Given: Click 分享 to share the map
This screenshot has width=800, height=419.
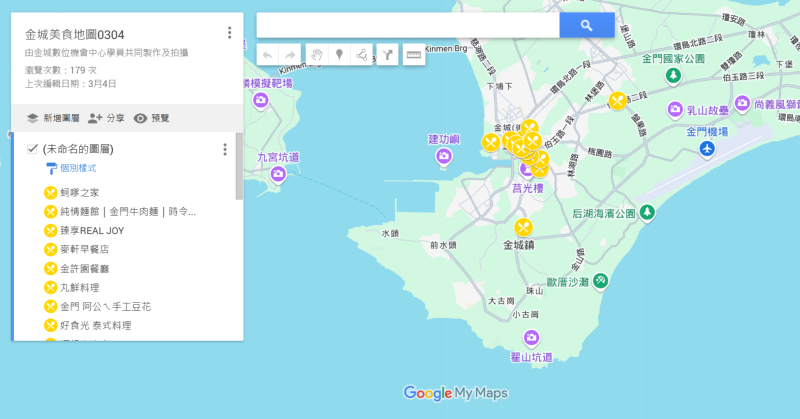Looking at the screenshot, I should (106, 118).
